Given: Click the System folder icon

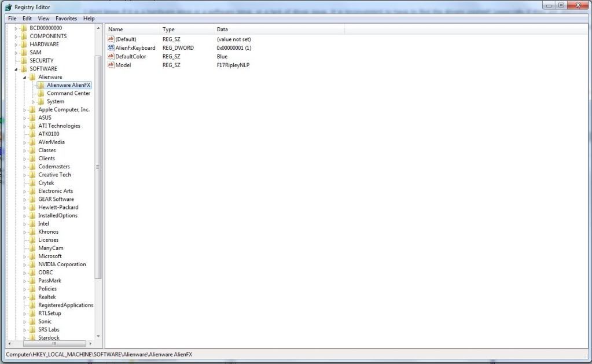Looking at the screenshot, I should pyautogui.click(x=41, y=101).
